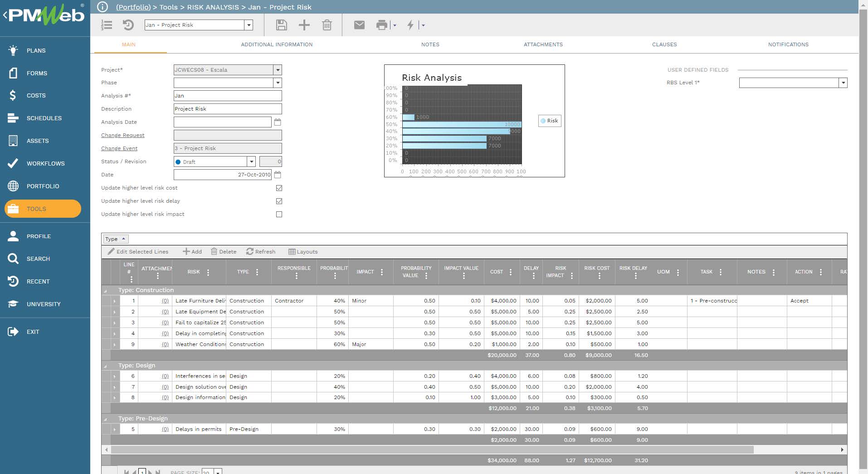Screen dimensions: 868x474
Task: Open the print options dropdown arrow
Action: coord(395,25)
